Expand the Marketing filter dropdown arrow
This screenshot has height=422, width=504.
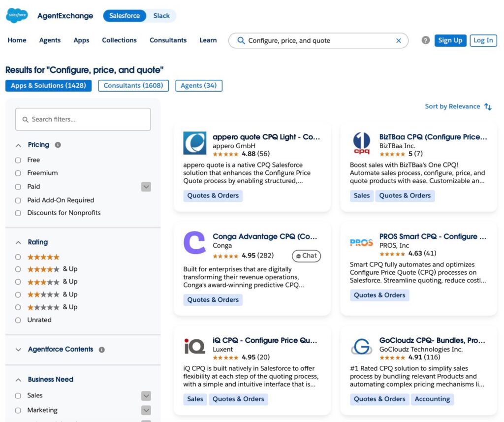coord(146,410)
